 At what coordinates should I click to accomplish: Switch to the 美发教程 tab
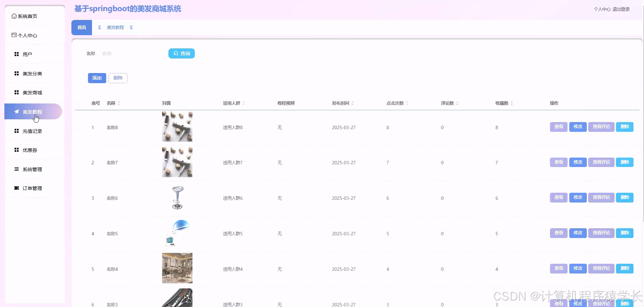pos(115,27)
